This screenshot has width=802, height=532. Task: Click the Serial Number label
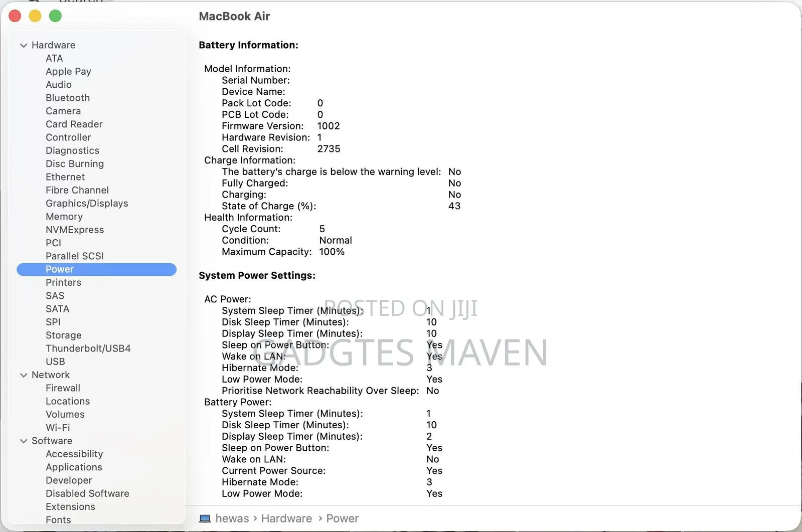[x=255, y=80]
